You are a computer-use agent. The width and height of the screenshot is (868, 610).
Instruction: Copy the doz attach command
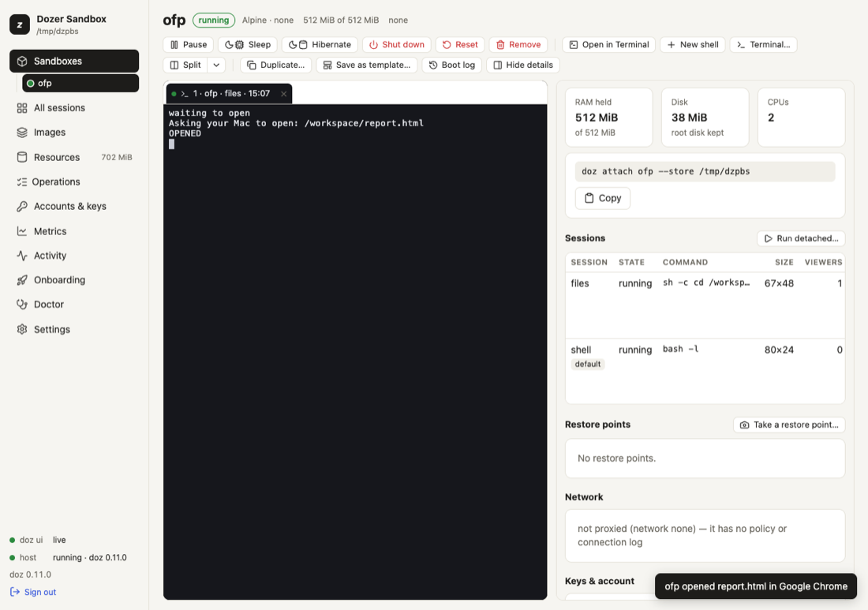(602, 198)
